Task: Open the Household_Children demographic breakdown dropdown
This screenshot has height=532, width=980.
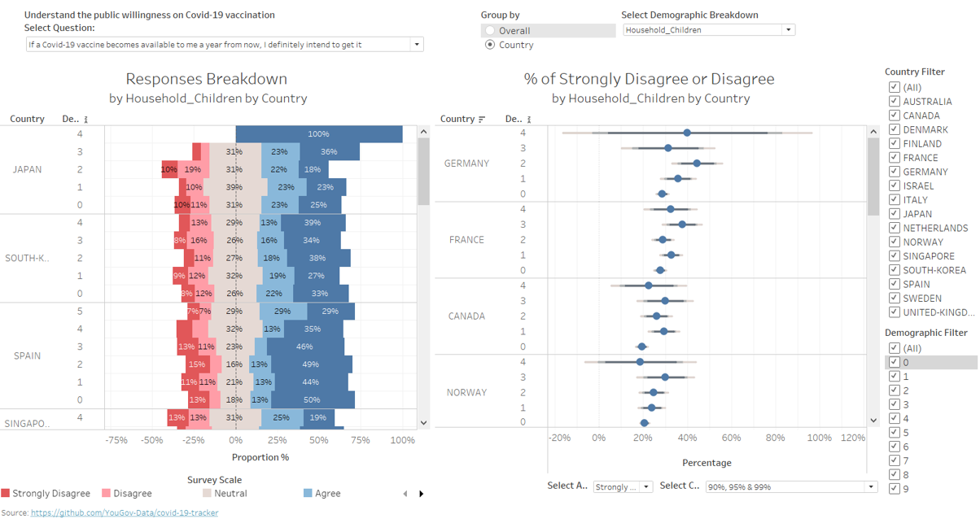Action: [788, 30]
